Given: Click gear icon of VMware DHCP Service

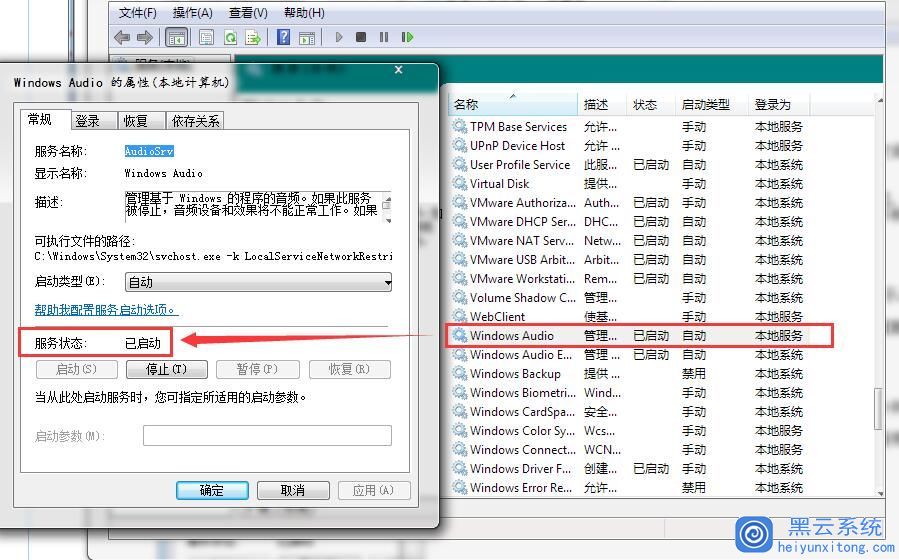Looking at the screenshot, I should 459,221.
